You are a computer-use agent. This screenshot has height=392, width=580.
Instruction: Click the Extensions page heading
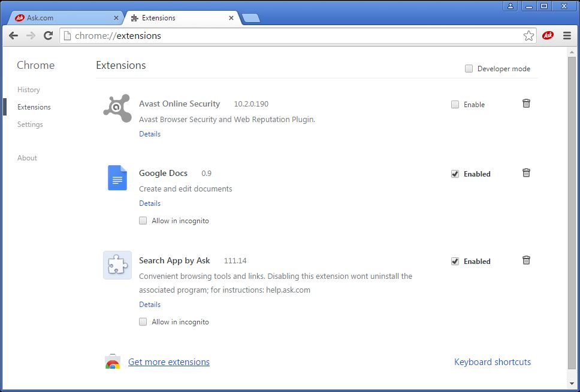click(121, 65)
